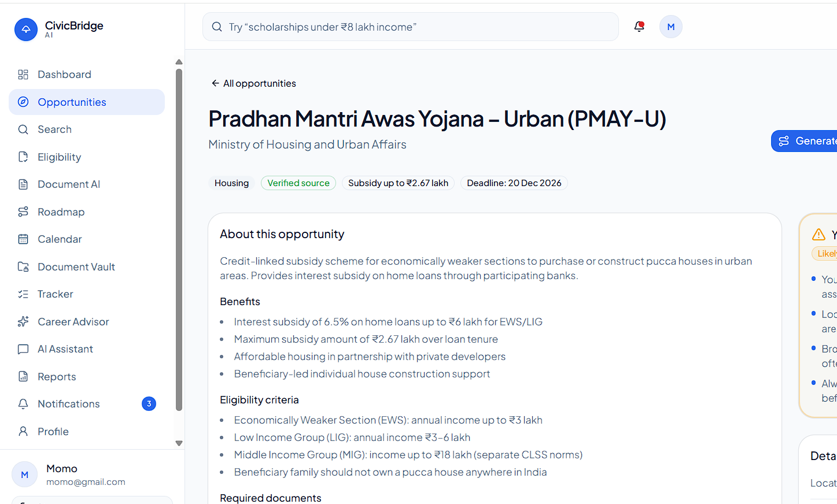Click the Generate button

click(805, 141)
